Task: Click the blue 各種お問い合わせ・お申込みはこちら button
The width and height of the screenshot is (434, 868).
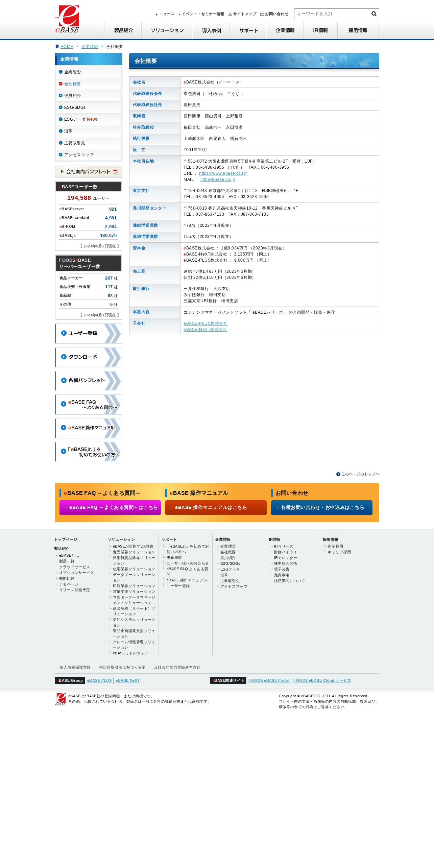Action: pos(322,508)
